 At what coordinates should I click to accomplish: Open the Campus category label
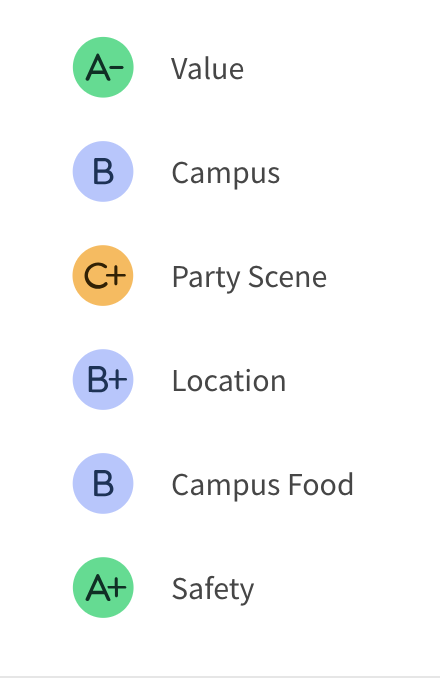point(226,174)
